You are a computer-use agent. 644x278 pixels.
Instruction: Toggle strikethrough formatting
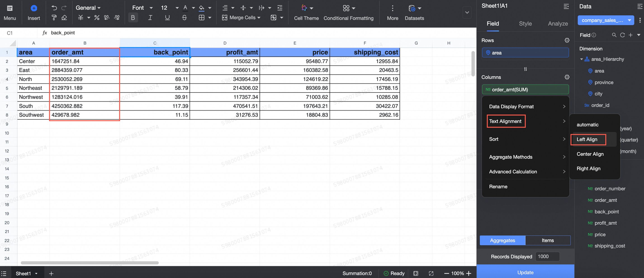point(184,18)
